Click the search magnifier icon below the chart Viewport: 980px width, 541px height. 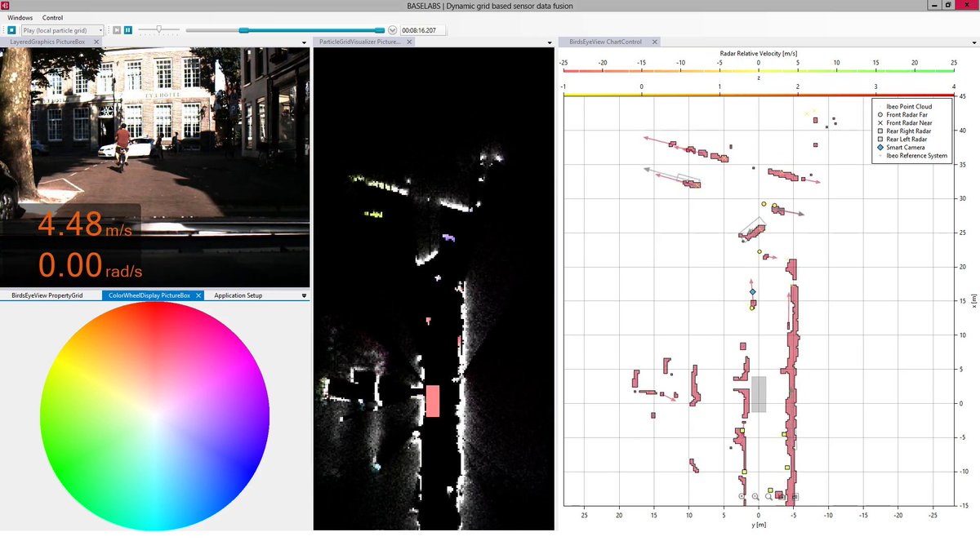click(x=768, y=496)
